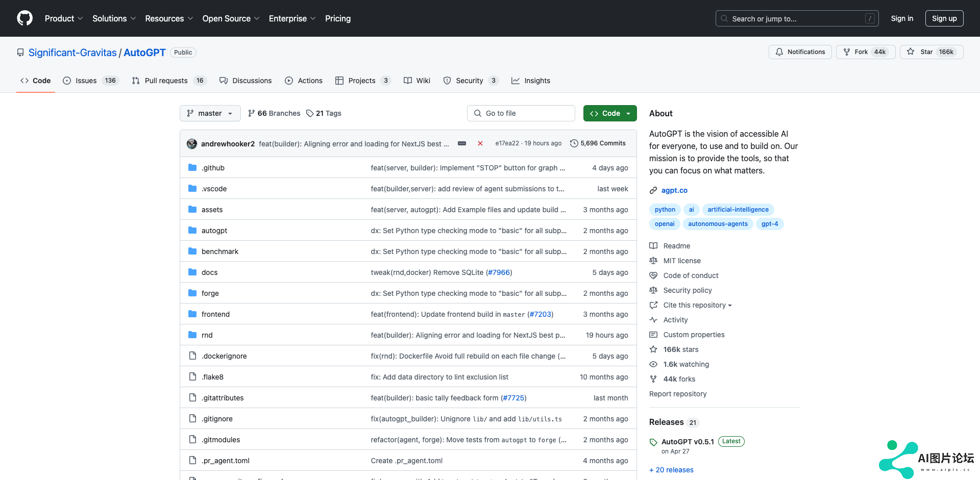Open pull request #7725 link
This screenshot has height=480, width=980.
513,398
